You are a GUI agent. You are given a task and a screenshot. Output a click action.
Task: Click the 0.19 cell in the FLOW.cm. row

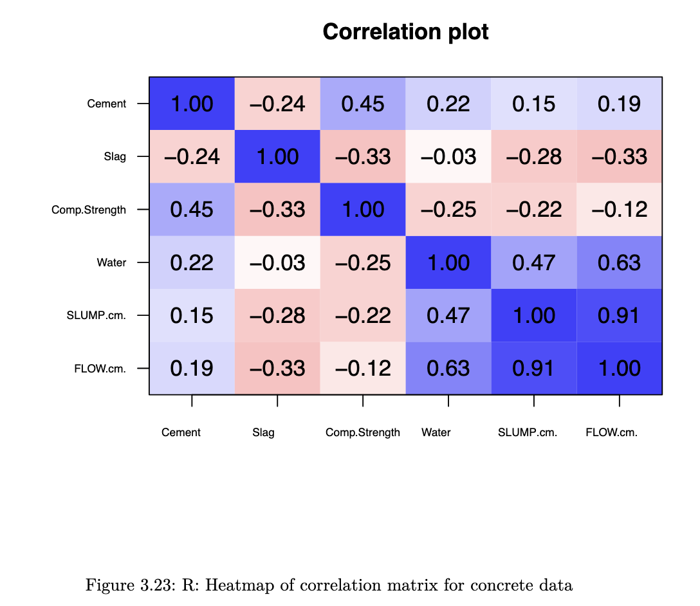pyautogui.click(x=192, y=368)
